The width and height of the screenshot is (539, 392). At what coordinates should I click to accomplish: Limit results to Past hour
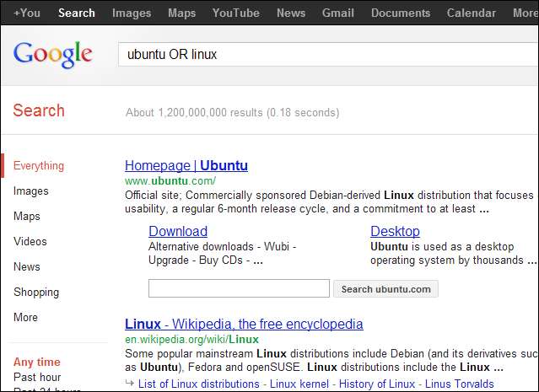(x=37, y=377)
